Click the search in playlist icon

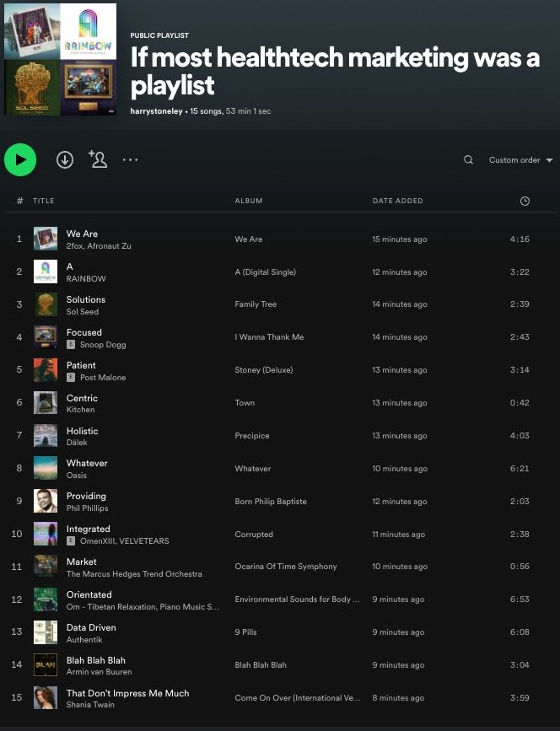[468, 160]
